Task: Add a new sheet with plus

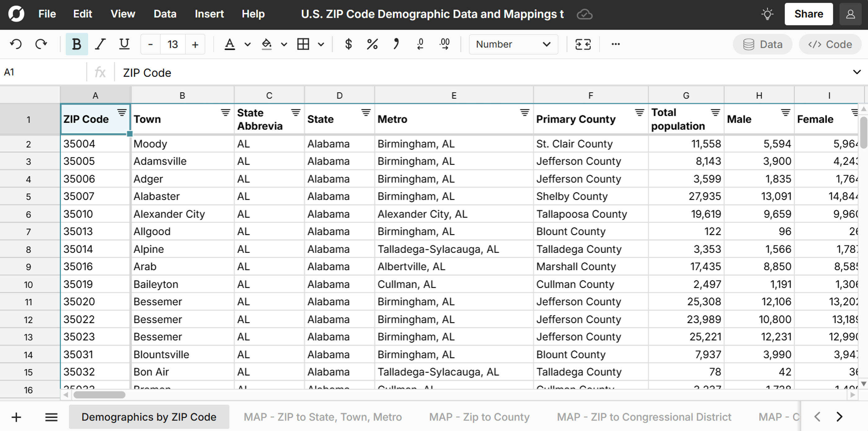Action: tap(16, 418)
